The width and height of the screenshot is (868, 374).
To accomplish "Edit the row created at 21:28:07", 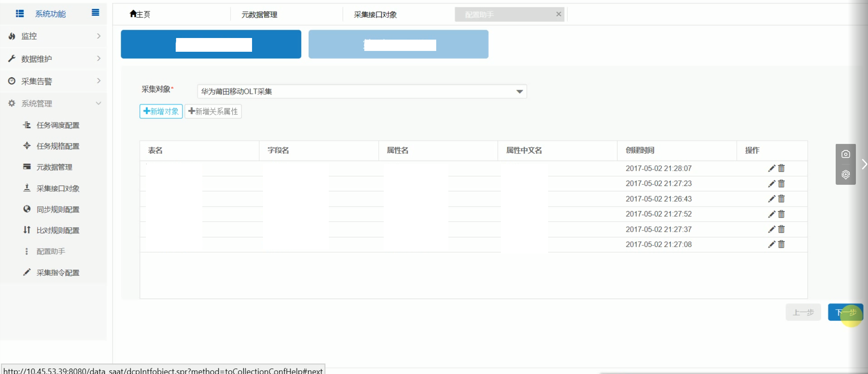I will [x=771, y=168].
